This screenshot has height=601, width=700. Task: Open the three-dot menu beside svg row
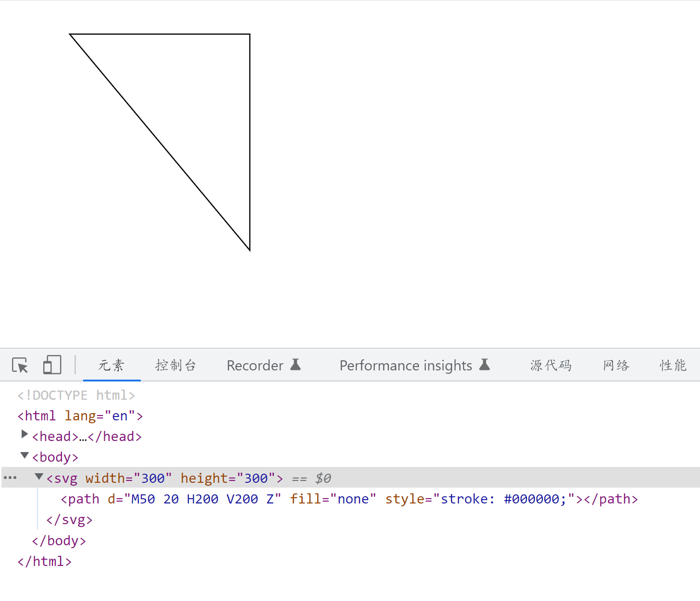[x=10, y=478]
